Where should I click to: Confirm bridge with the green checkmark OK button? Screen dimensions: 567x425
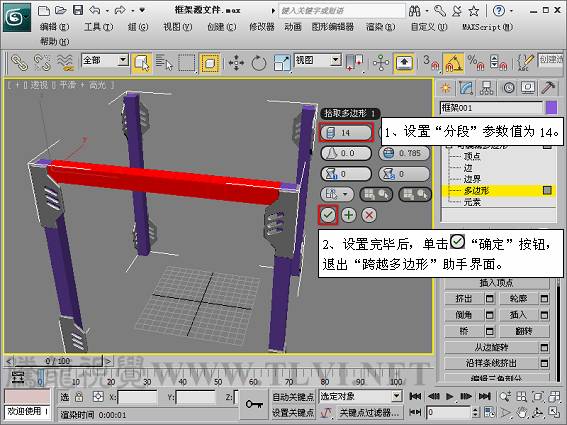tap(328, 215)
